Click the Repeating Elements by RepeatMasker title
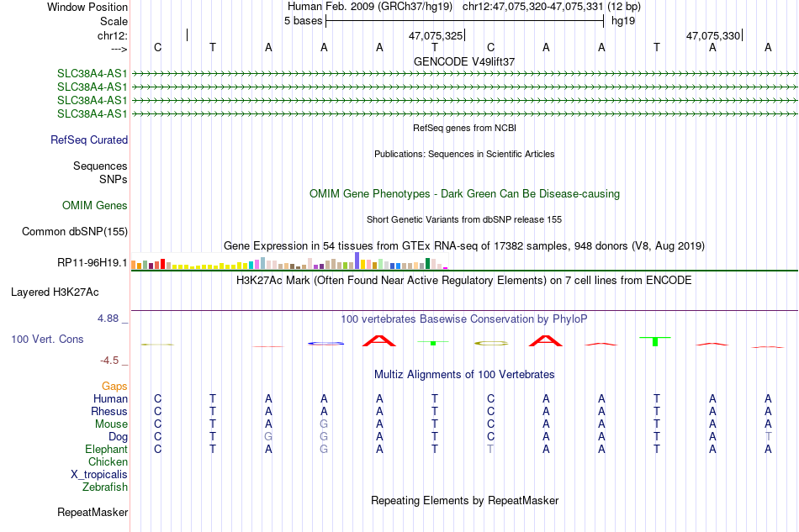Viewport: 799px width, 532px height. pos(464,501)
